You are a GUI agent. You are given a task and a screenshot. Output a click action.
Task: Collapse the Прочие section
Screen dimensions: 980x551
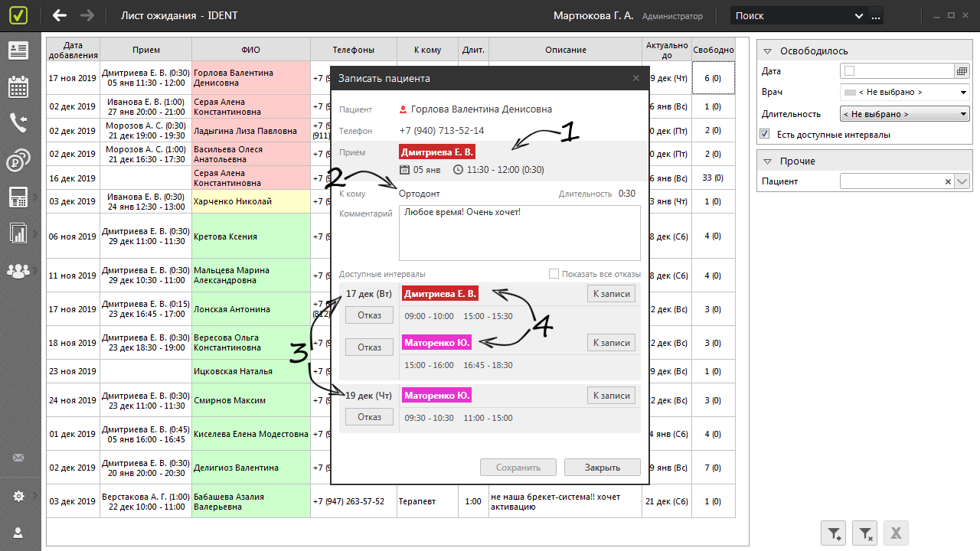coord(768,161)
